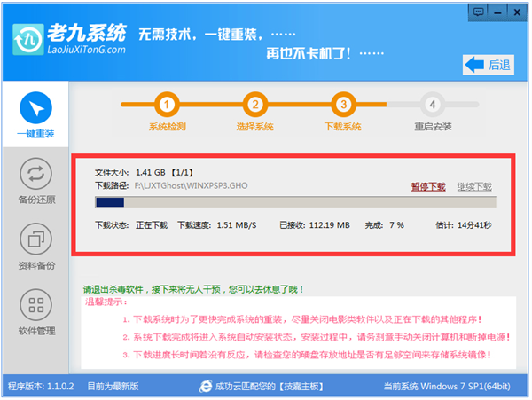Screen dimensions: 532x400
Task: Pause download via 暂停下载 link
Action: (427, 187)
